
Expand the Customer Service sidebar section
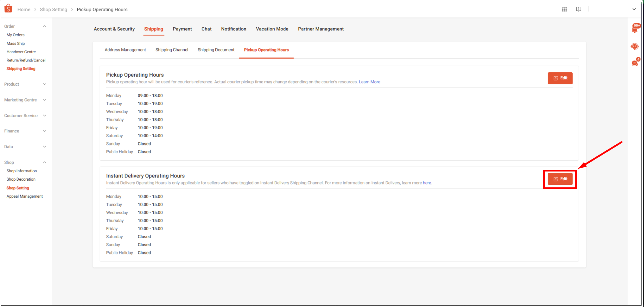tap(44, 115)
